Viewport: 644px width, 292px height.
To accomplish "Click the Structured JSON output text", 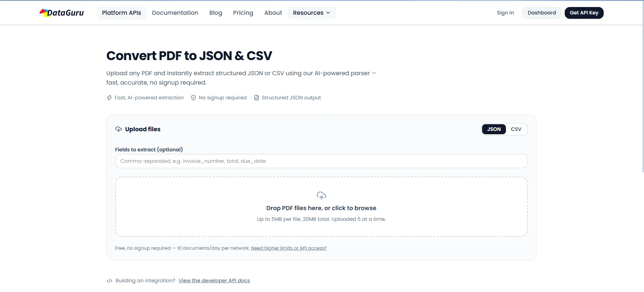I will pos(291,98).
